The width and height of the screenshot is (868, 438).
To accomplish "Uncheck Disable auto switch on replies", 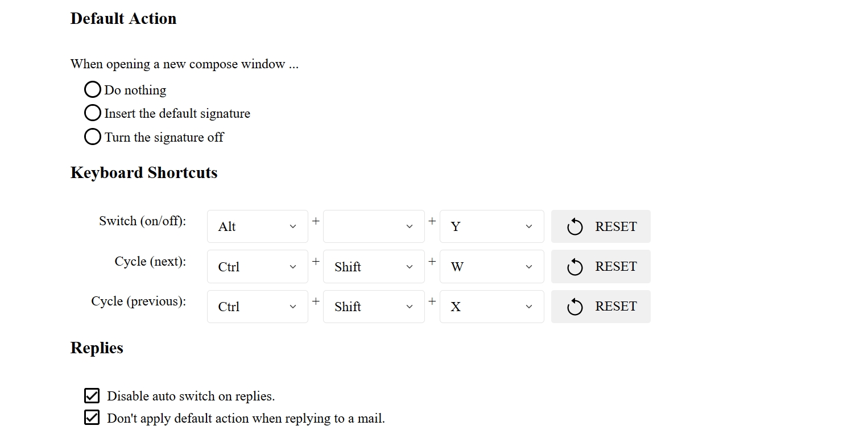I will [x=92, y=395].
